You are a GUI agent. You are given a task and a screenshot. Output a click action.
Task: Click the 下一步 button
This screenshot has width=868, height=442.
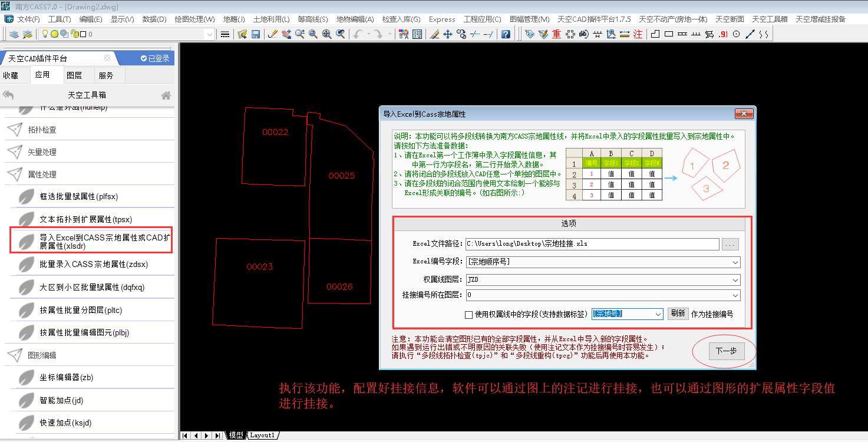727,351
